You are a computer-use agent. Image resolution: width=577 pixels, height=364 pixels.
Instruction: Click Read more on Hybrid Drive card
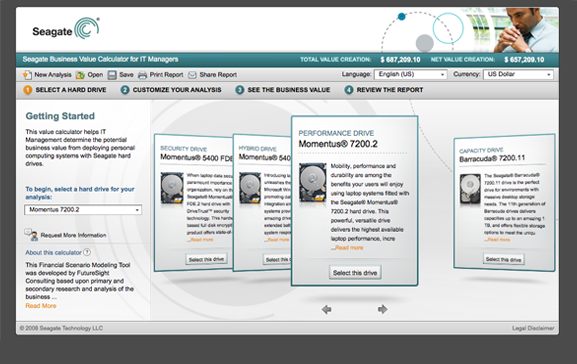tap(278, 240)
